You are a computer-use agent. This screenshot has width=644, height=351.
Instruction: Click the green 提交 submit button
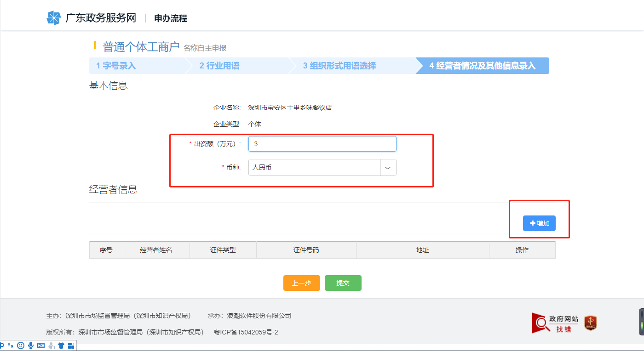[x=343, y=283]
